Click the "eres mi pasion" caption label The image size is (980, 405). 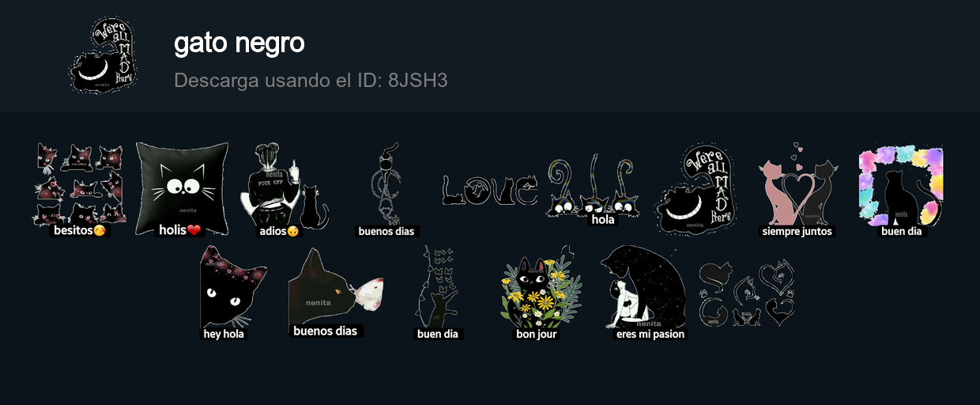[x=651, y=335]
